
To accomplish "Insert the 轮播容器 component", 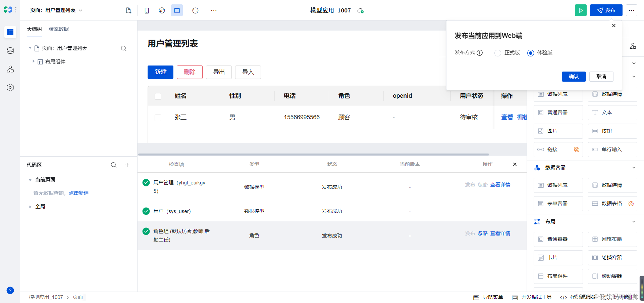I will click(x=612, y=258).
